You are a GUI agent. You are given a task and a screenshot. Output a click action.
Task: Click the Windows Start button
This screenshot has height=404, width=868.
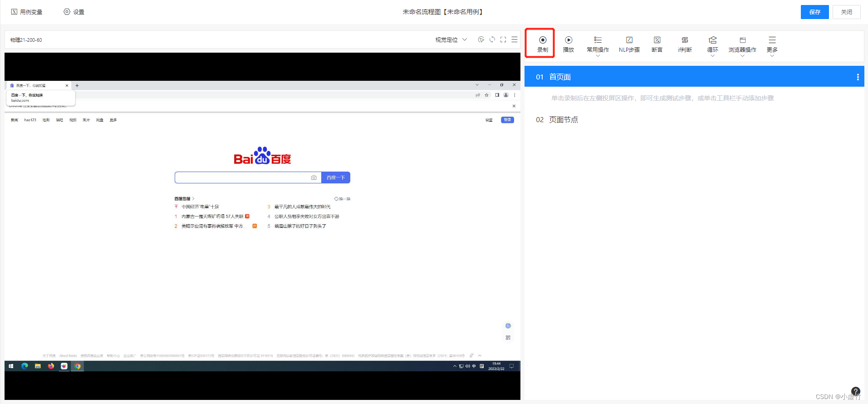click(11, 366)
